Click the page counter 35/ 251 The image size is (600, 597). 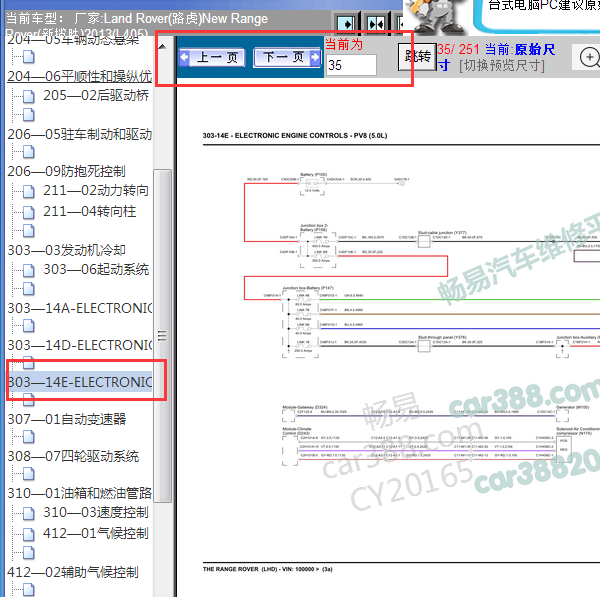point(458,49)
